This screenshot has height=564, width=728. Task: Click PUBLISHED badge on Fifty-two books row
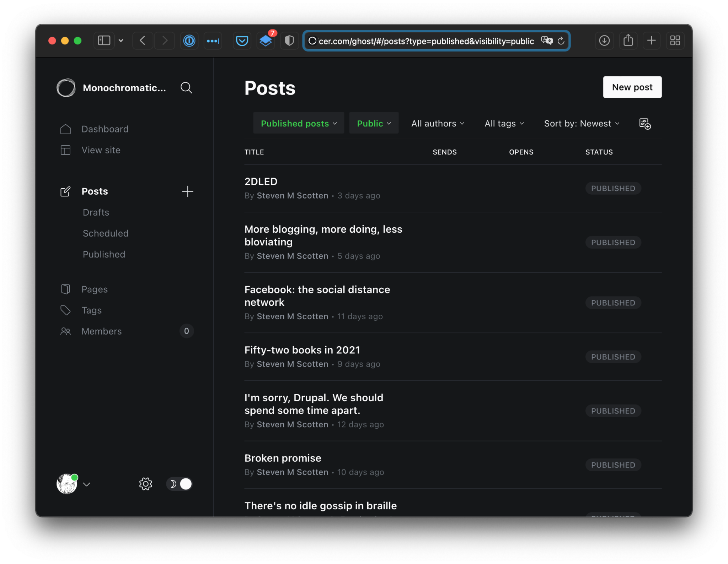[613, 357]
